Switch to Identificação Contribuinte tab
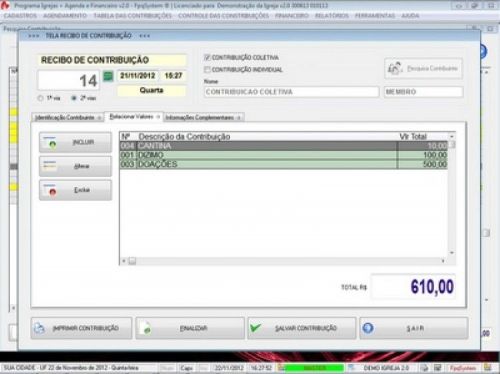 pyautogui.click(x=68, y=117)
